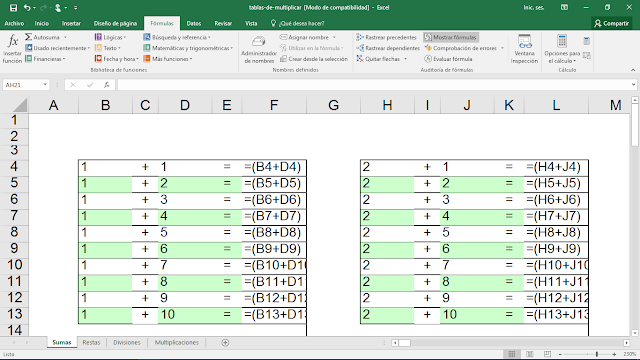Open Usado recientemente function list

tap(57, 48)
